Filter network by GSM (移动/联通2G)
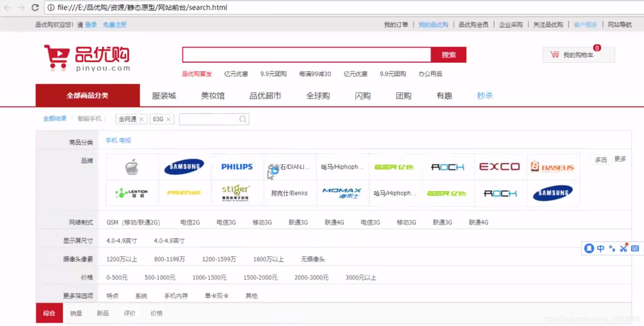 (x=133, y=222)
